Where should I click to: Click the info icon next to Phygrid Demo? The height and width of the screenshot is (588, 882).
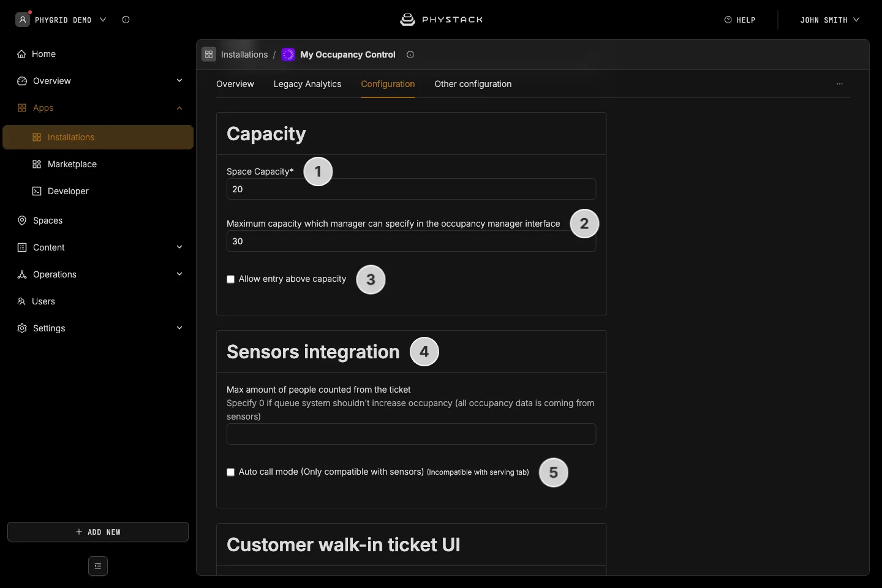(126, 20)
